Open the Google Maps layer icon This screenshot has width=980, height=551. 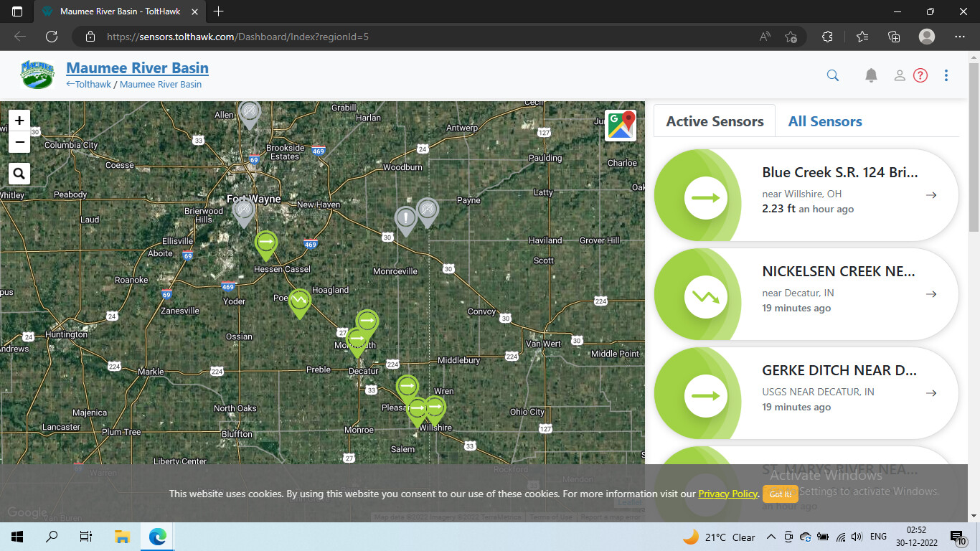pyautogui.click(x=621, y=125)
